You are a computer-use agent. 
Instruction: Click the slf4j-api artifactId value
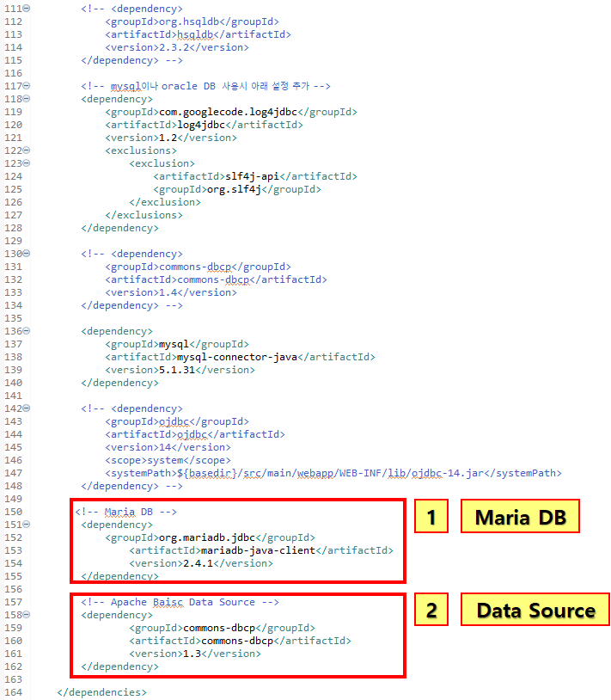[x=252, y=176]
